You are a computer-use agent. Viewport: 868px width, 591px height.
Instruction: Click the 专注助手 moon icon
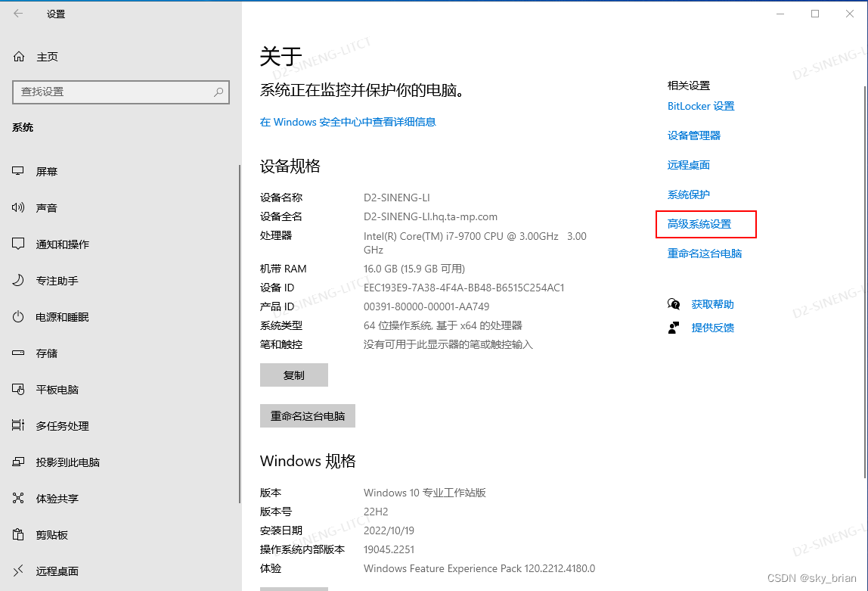[18, 280]
